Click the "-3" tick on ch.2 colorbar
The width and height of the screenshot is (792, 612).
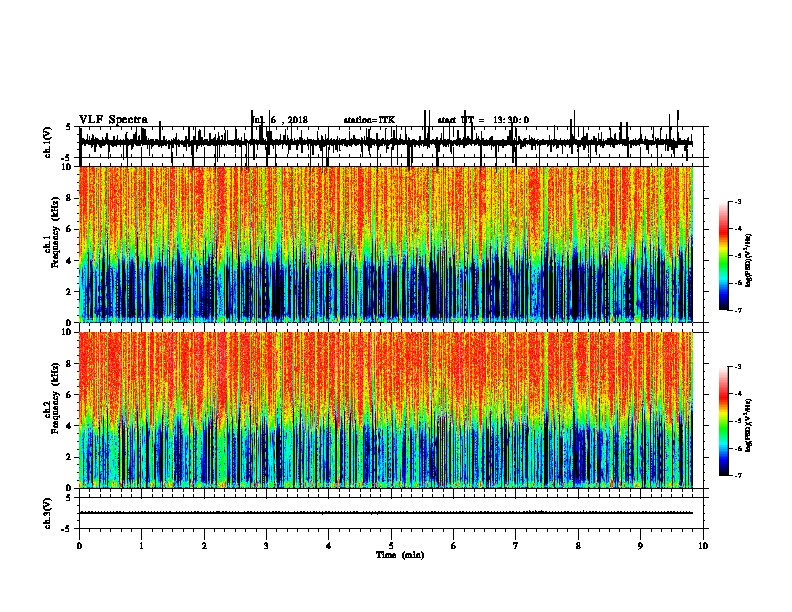click(738, 367)
